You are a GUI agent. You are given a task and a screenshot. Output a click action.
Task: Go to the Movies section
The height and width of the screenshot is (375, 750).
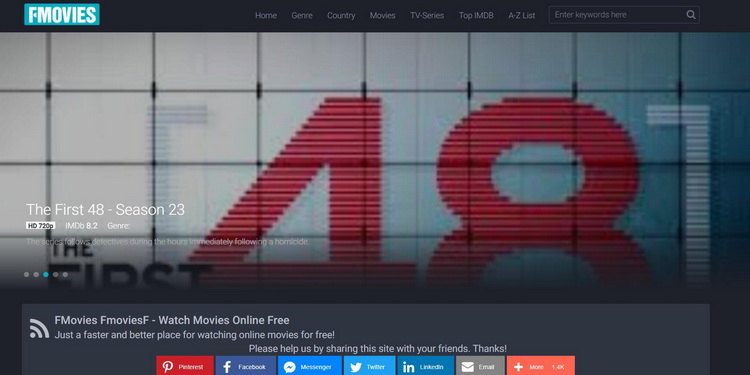point(383,15)
